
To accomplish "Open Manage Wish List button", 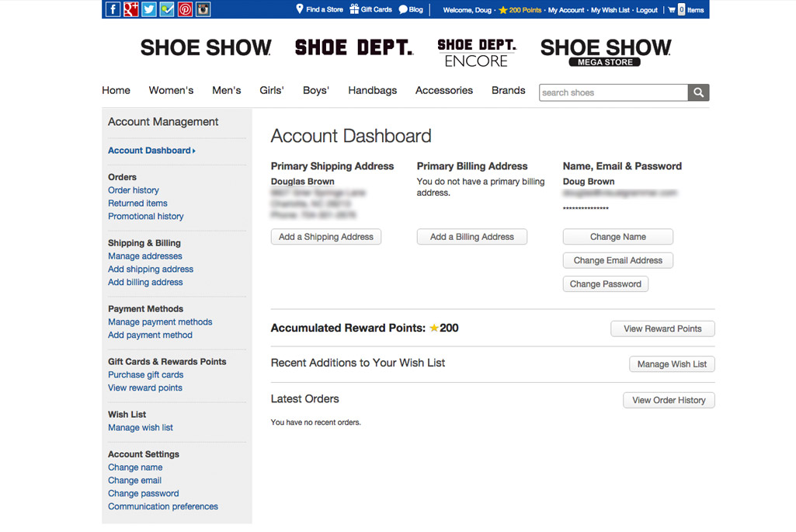I will (672, 364).
